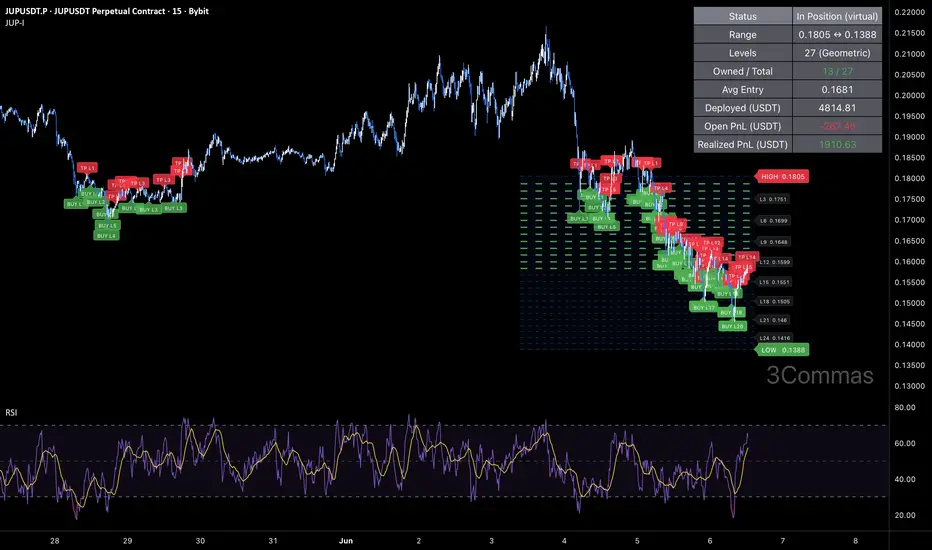Click the Jun label on time axis
The height and width of the screenshot is (550, 932).
point(345,540)
